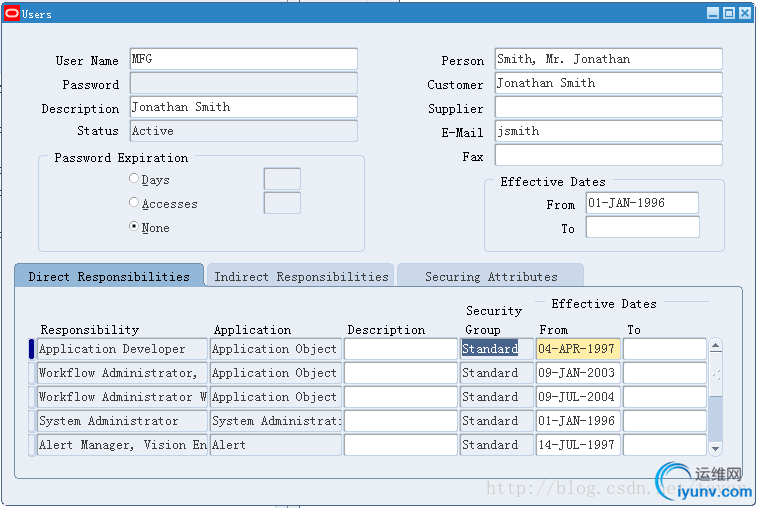Click the Workflow Administrator, responsibility cell
The height and width of the screenshot is (508, 758).
pyautogui.click(x=122, y=373)
